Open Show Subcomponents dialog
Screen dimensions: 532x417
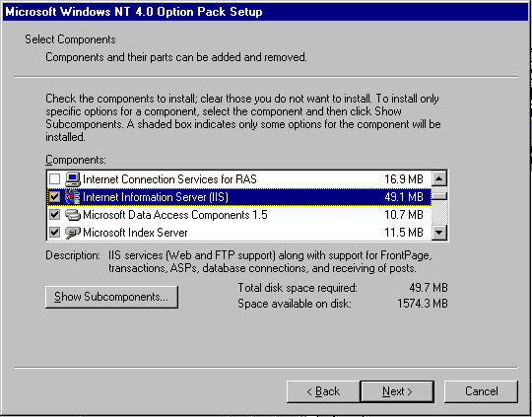pyautogui.click(x=111, y=297)
